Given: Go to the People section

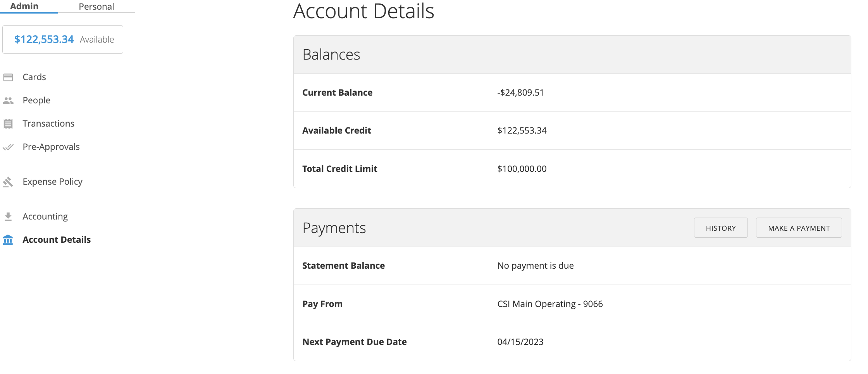Looking at the screenshot, I should point(36,100).
